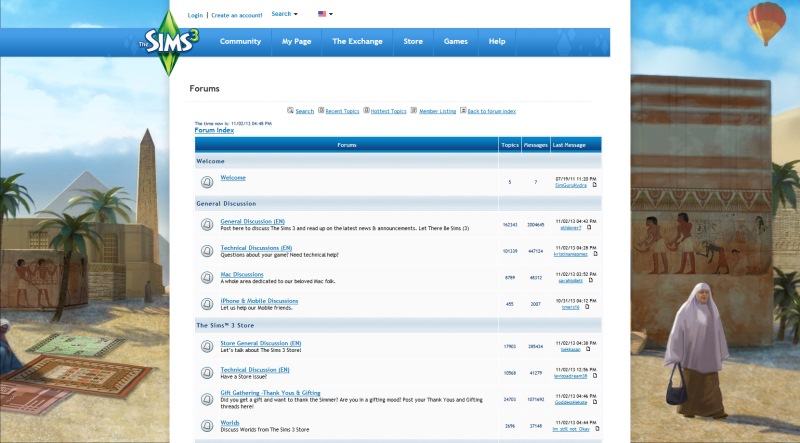
Task: Open the Forum Index link
Action: [214, 130]
